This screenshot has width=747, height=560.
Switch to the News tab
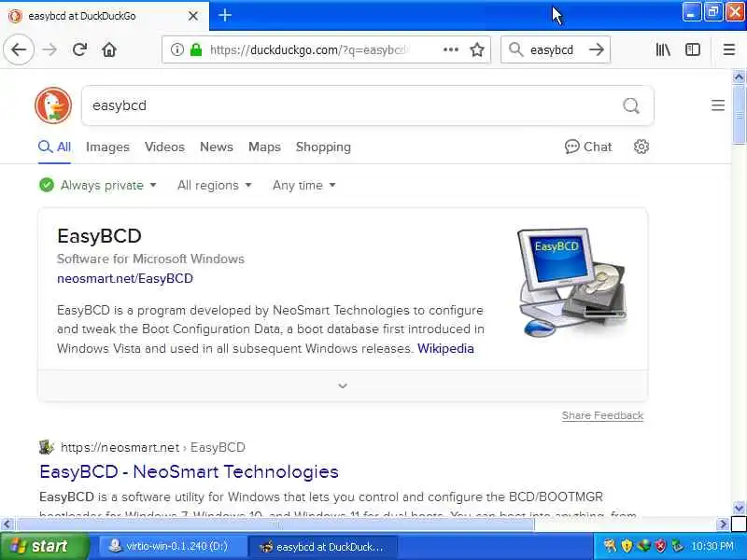click(x=217, y=147)
